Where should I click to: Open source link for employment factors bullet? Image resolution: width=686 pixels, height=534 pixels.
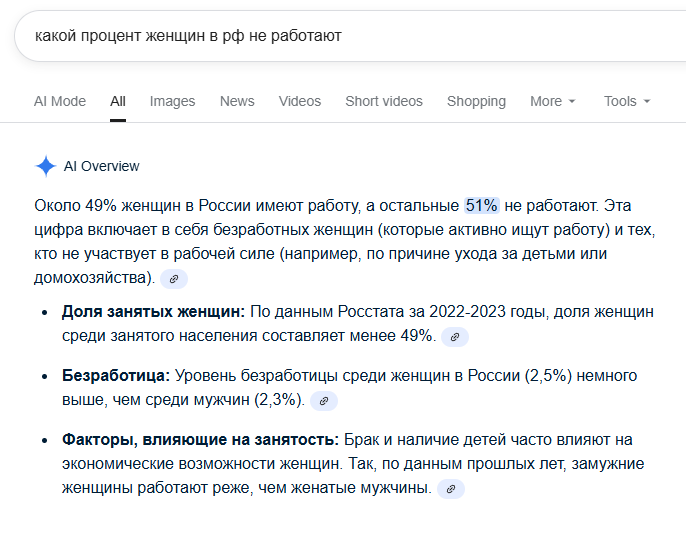451,489
